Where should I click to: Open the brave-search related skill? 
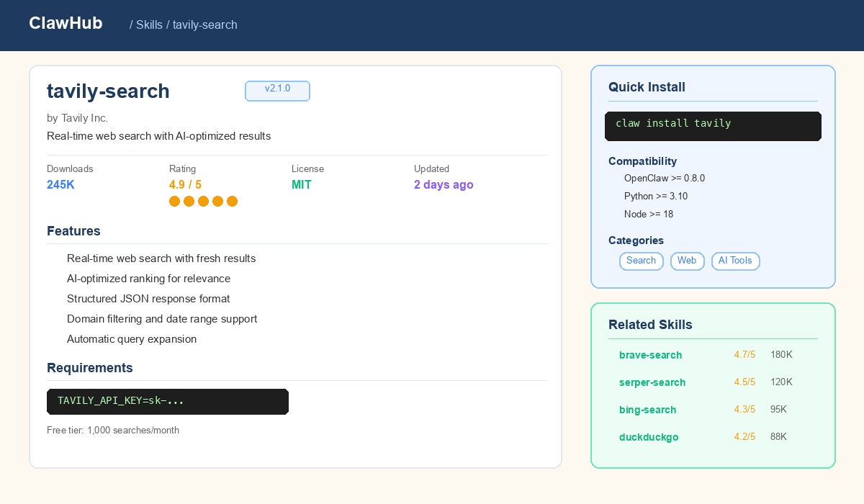click(x=650, y=355)
